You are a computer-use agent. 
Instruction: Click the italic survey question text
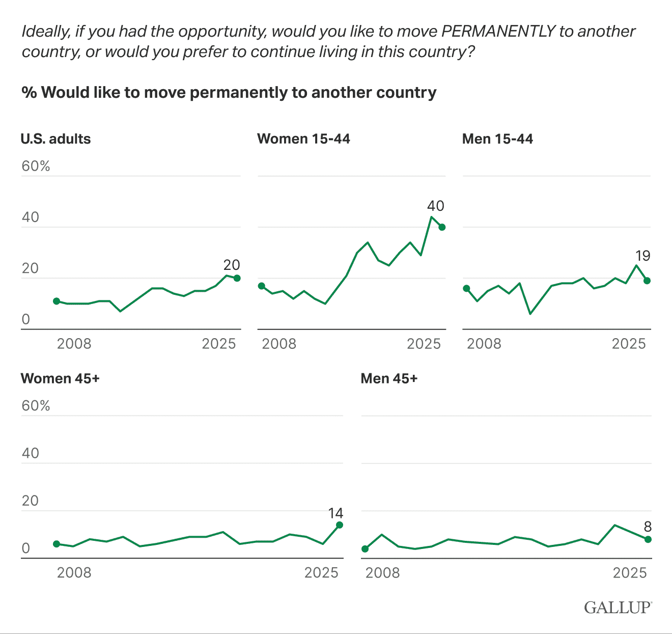tap(328, 41)
